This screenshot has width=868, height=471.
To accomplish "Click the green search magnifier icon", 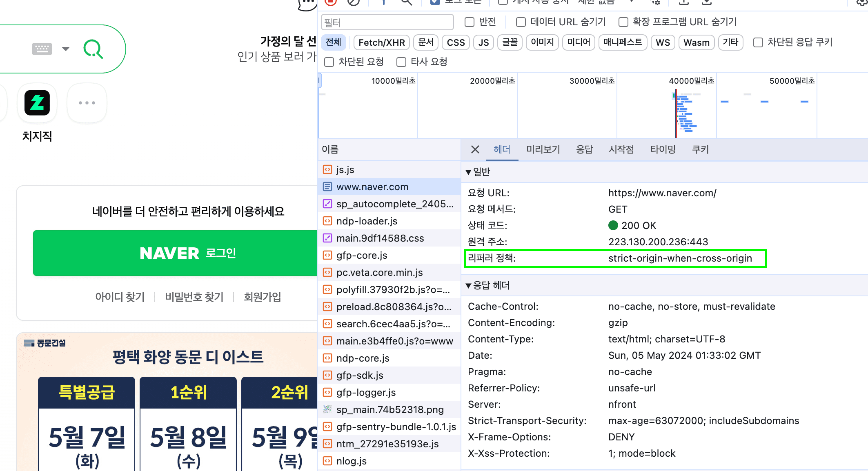I will click(93, 49).
